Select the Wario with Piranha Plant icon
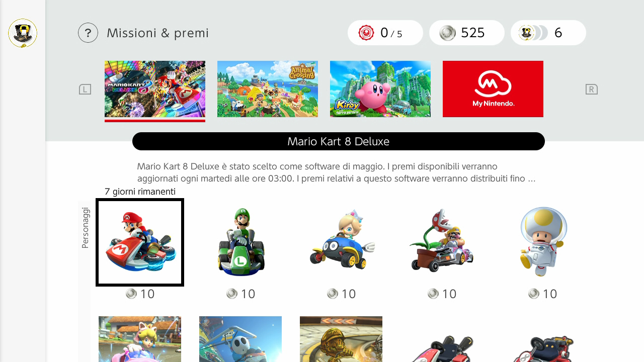Viewport: 644px width, 362px height. point(442,242)
